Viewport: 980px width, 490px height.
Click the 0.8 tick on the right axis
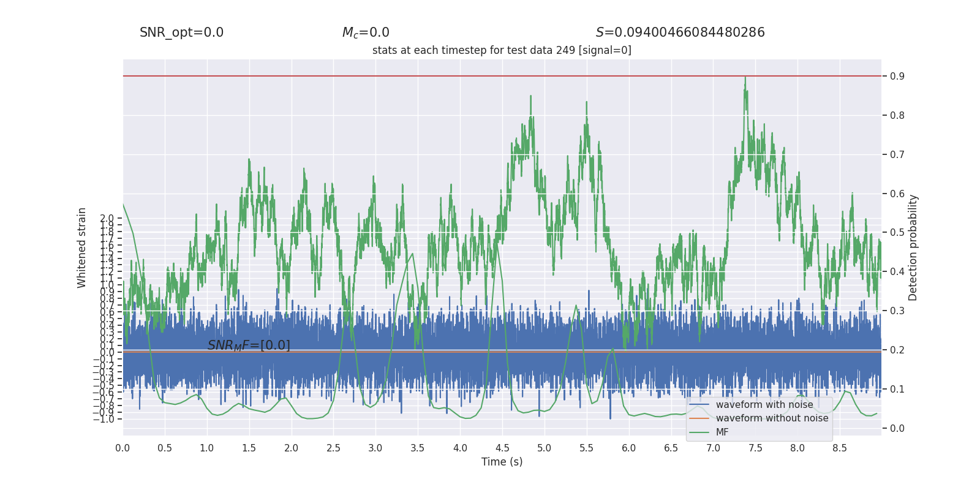(897, 116)
